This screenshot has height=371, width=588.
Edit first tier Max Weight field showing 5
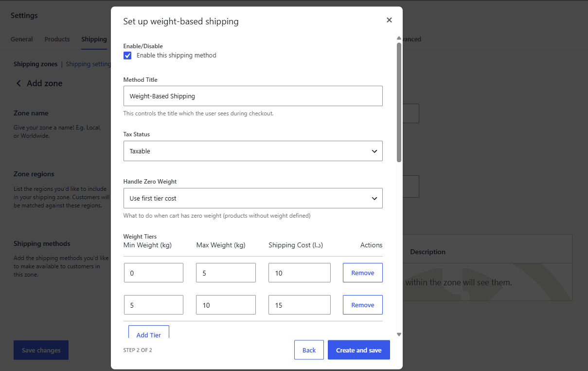226,273
